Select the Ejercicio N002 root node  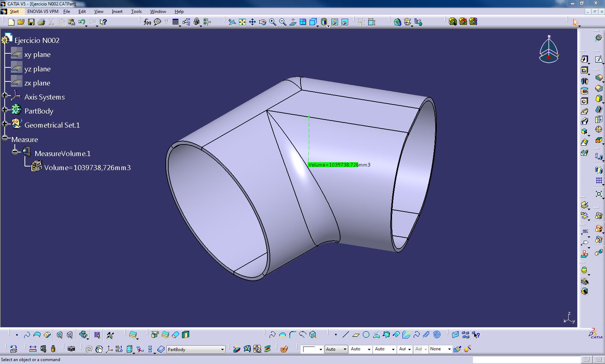click(37, 40)
